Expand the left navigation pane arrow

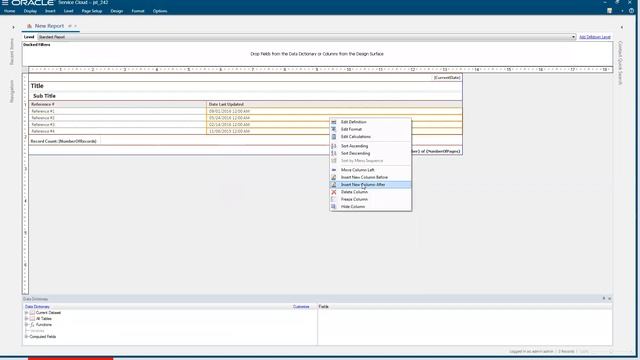(x=13, y=27)
